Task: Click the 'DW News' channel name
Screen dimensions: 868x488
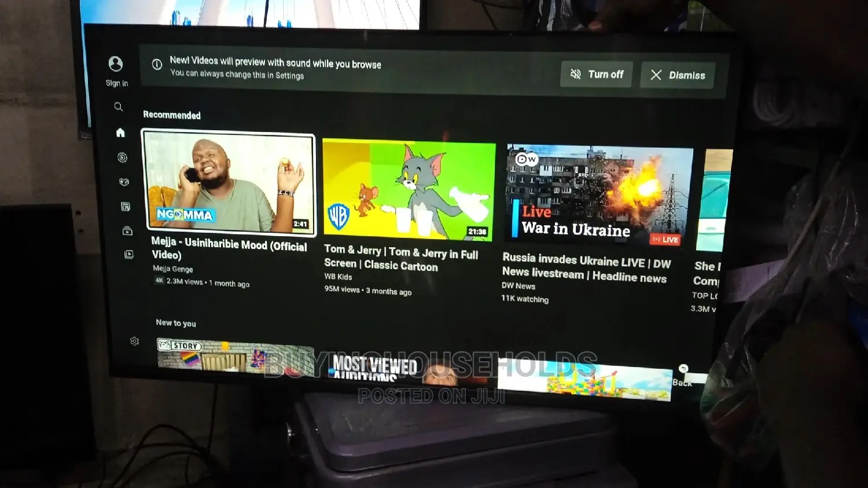Action: [518, 286]
